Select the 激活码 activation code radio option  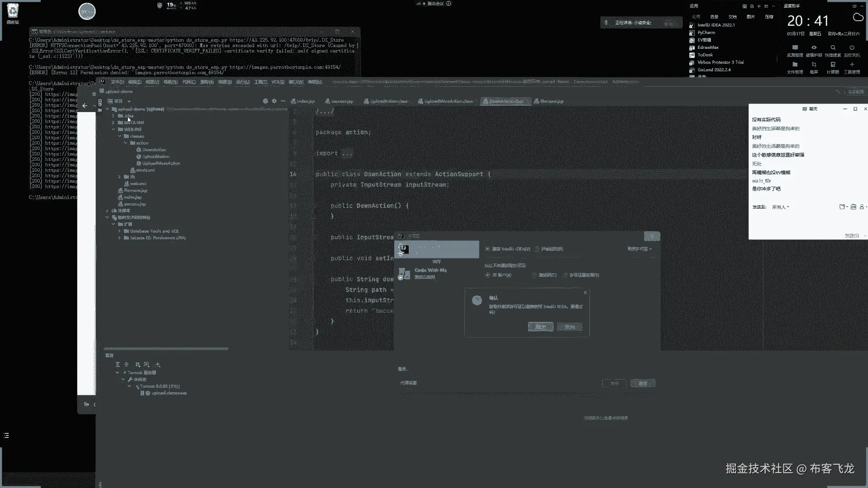(534, 275)
